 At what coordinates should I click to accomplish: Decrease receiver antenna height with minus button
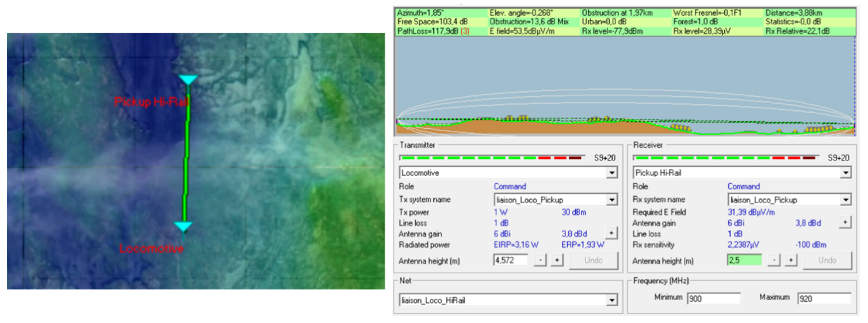point(774,260)
